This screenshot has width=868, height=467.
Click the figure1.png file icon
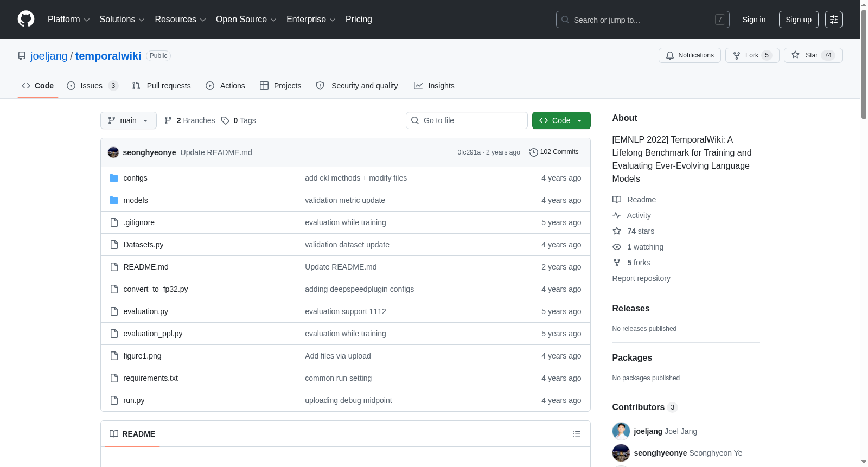coord(114,356)
